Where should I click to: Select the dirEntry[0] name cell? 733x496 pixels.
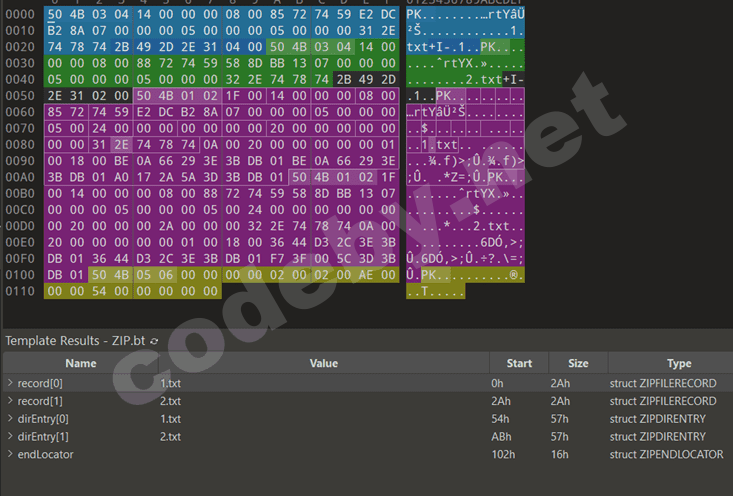click(43, 419)
